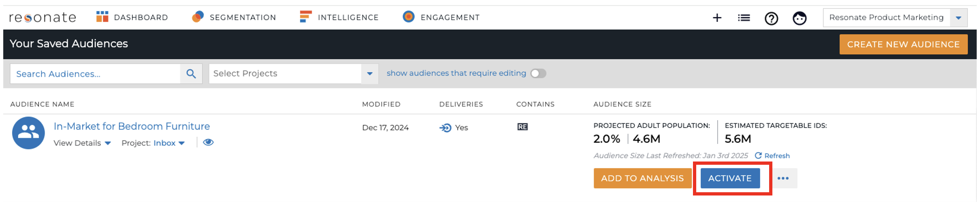Click the Contains column header
The height and width of the screenshot is (202, 980).
(536, 104)
